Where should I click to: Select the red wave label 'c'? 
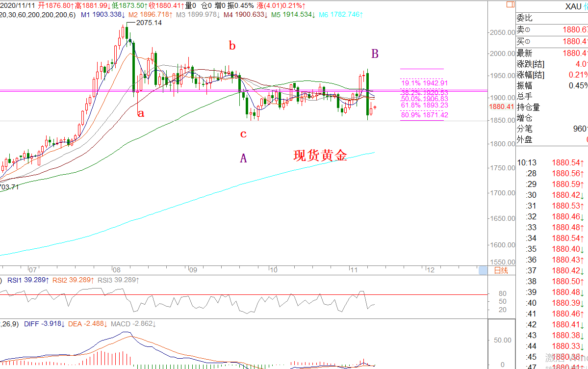(x=243, y=134)
